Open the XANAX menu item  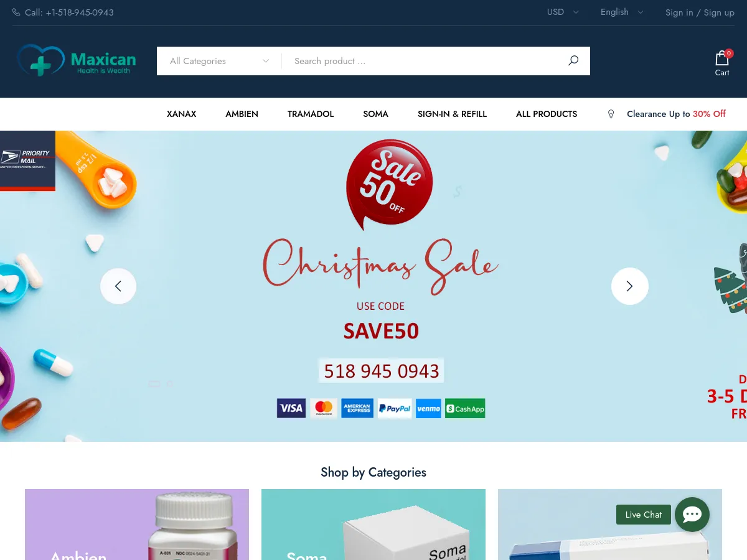[x=182, y=114]
